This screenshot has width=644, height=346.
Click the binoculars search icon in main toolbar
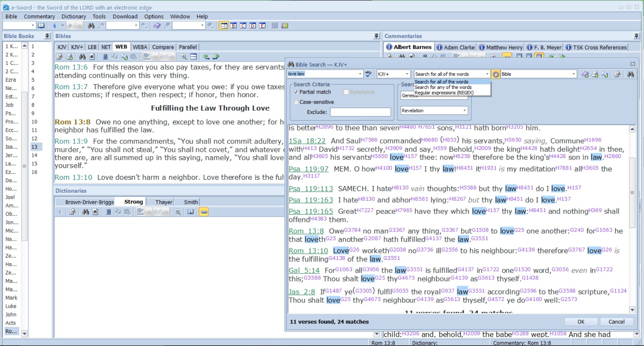tap(91, 26)
